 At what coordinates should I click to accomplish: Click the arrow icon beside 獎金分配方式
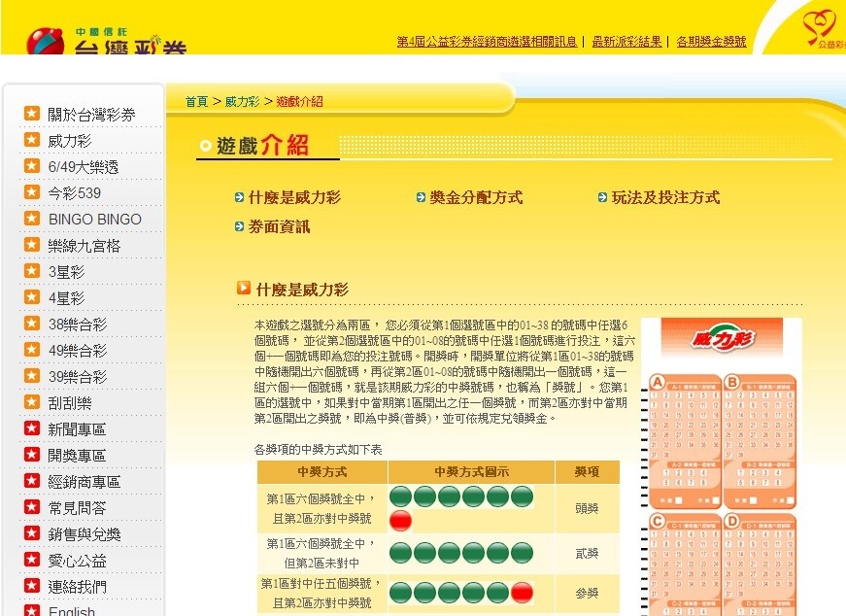(x=422, y=198)
